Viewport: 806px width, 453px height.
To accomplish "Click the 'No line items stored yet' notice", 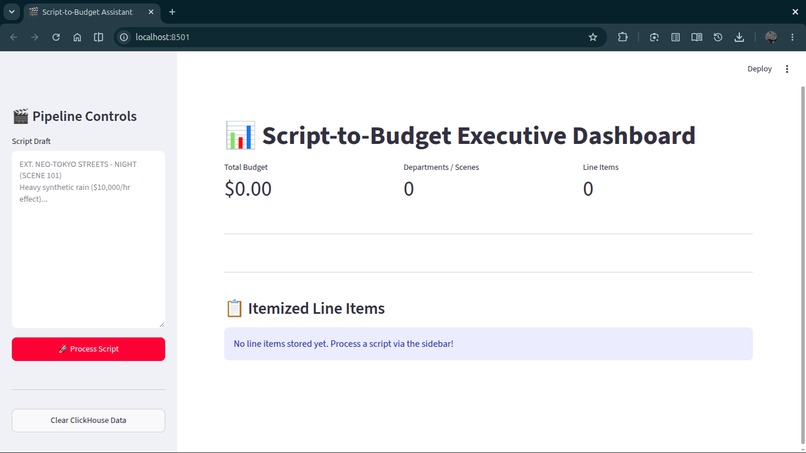I will click(x=488, y=344).
